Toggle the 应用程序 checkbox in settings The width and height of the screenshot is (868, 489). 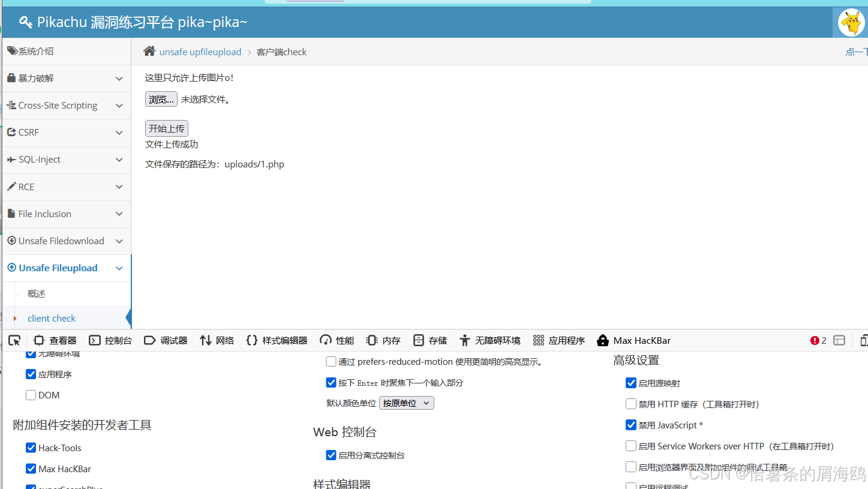tap(31, 374)
